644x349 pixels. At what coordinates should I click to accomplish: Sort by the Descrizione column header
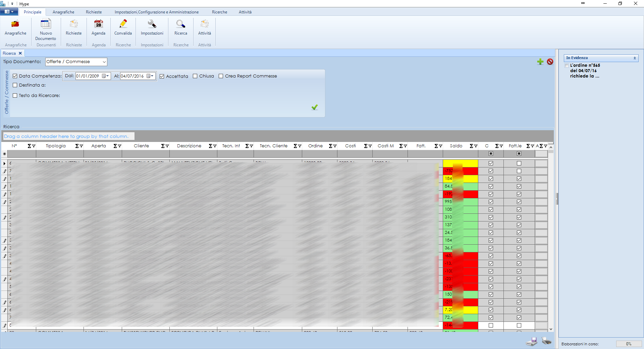[x=189, y=146]
